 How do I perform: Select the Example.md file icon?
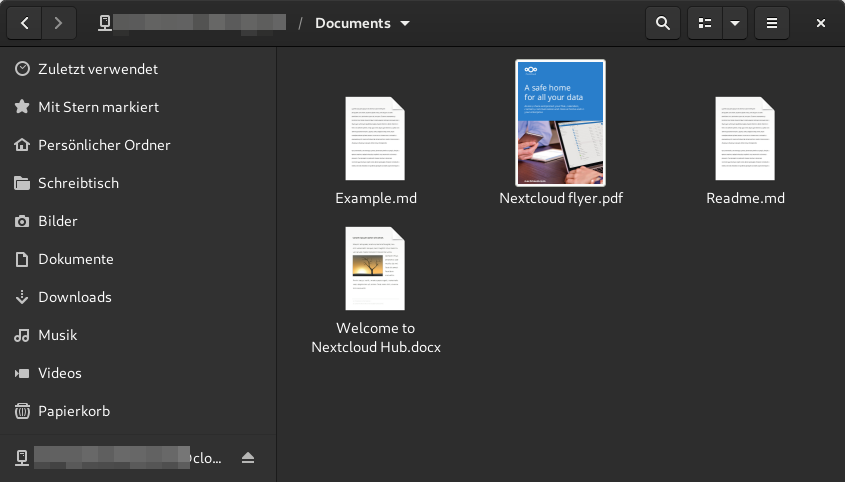[x=375, y=139]
